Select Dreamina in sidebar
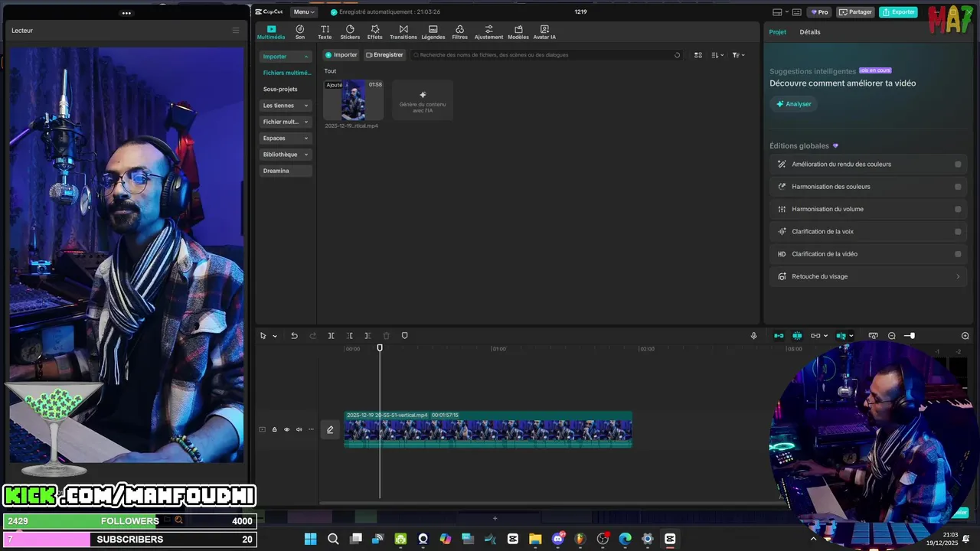980x551 pixels. point(286,171)
